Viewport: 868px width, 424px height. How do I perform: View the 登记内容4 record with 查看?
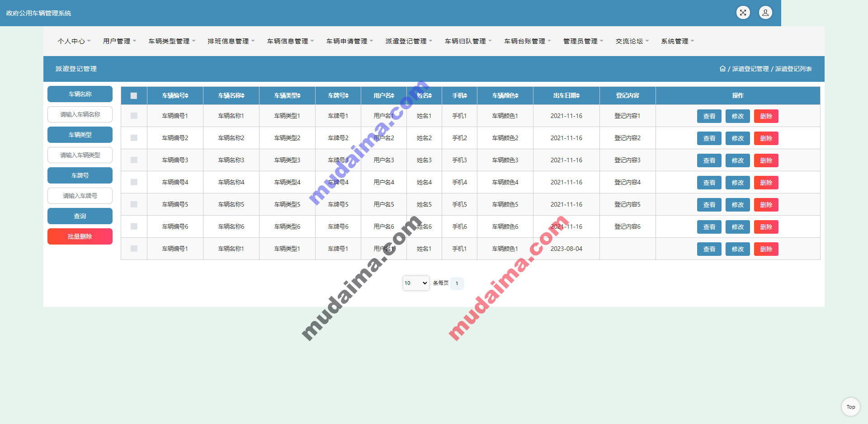point(709,183)
